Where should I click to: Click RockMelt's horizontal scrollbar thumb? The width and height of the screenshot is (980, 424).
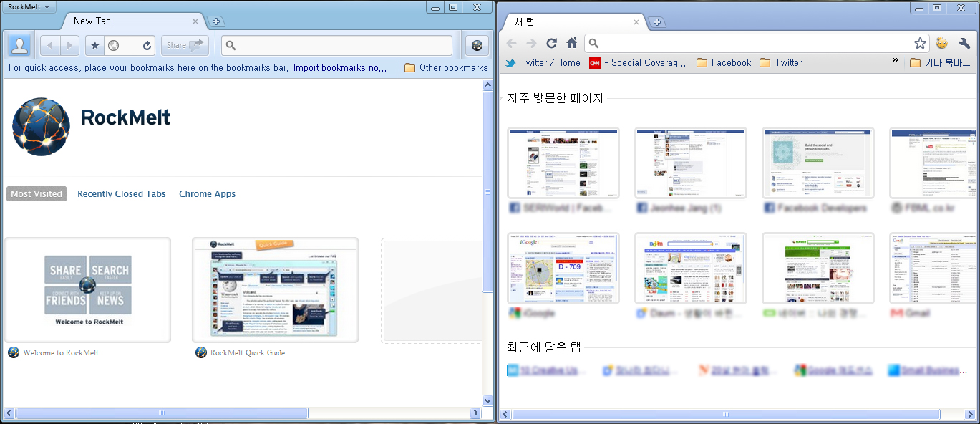[162, 413]
